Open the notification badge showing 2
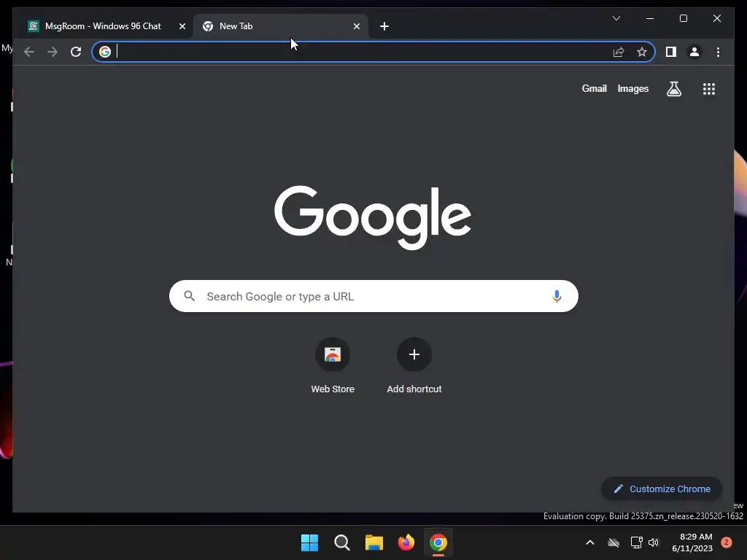The image size is (747, 560). pyautogui.click(x=727, y=542)
